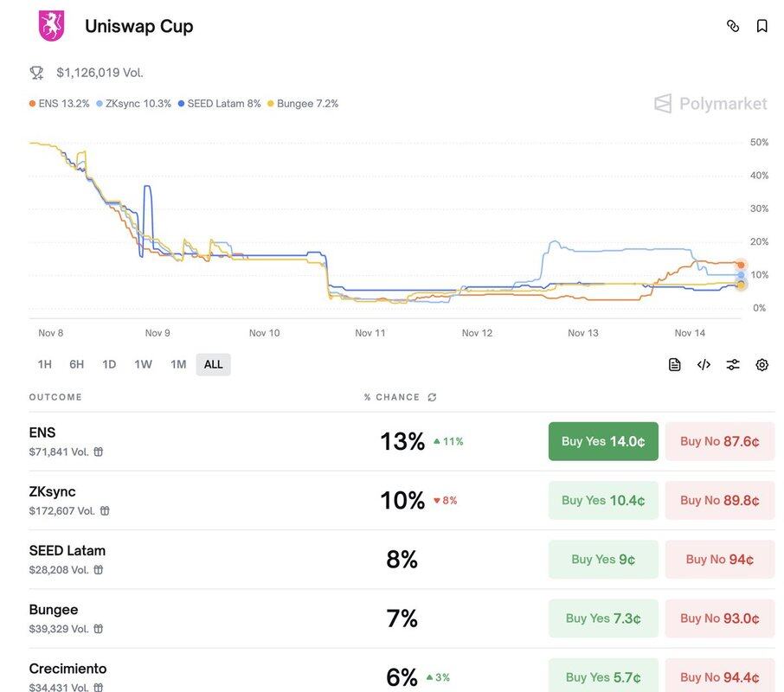Refresh the % chance column
Image resolution: width=784 pixels, height=692 pixels.
pyautogui.click(x=432, y=398)
